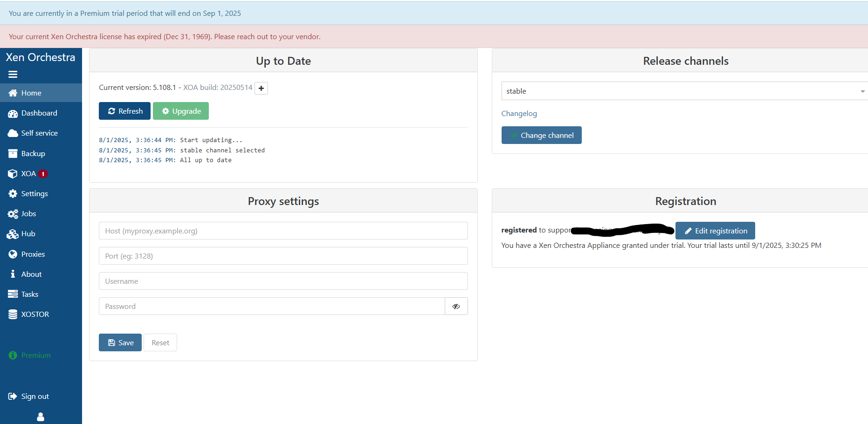The image size is (868, 424).
Task: Click the Settings gear icon
Action: 13,194
